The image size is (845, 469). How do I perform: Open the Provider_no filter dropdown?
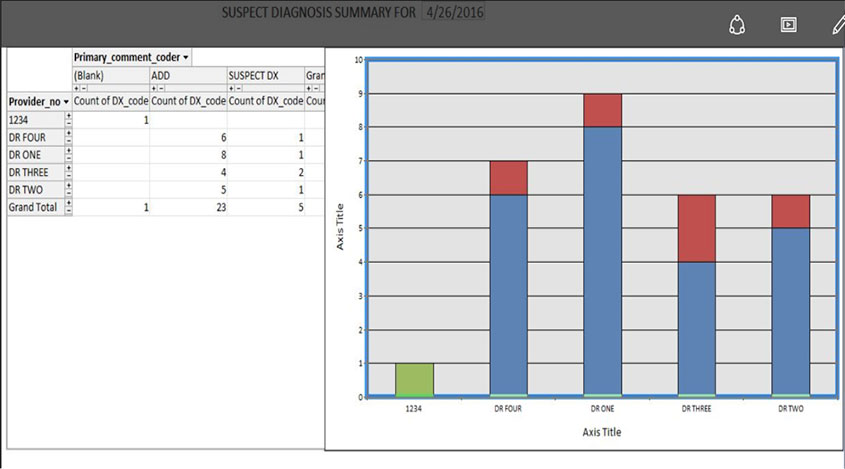[x=66, y=102]
